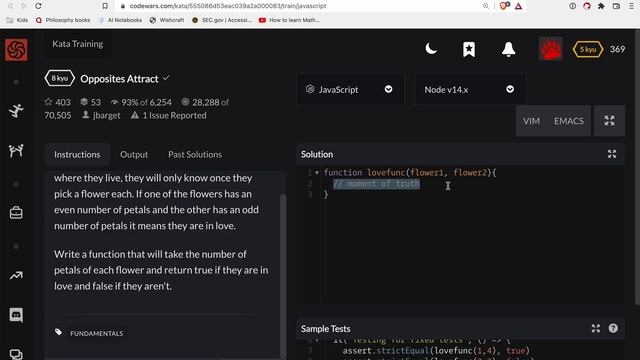Open the Practice karate icon in sidebar
The width and height of the screenshot is (640, 360).
pyautogui.click(x=16, y=111)
